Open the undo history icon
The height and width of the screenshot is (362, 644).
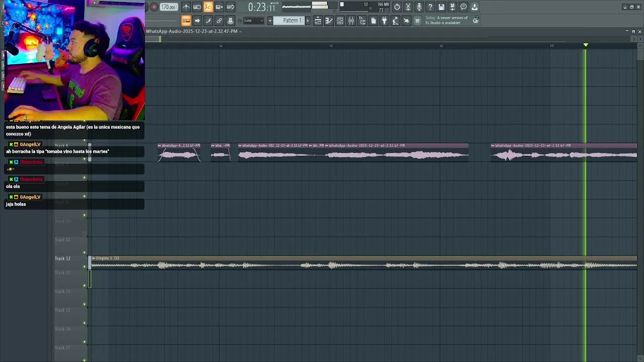click(397, 7)
